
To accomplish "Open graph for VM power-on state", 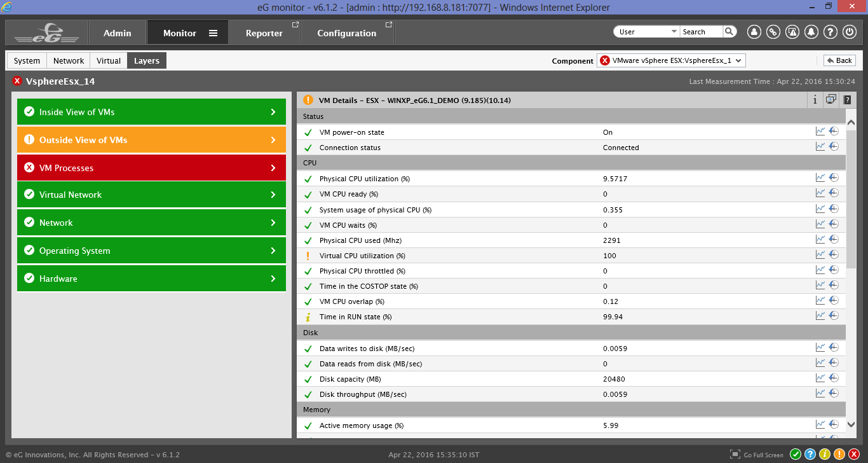I will [820, 131].
